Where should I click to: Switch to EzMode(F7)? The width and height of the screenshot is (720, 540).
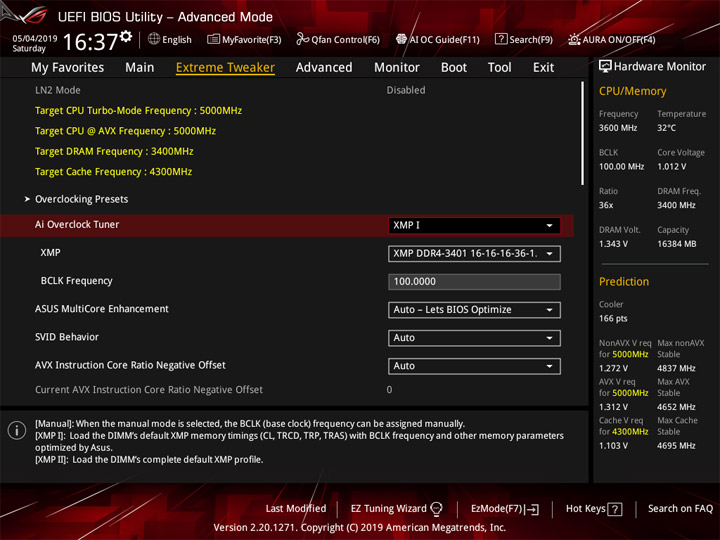click(x=505, y=509)
